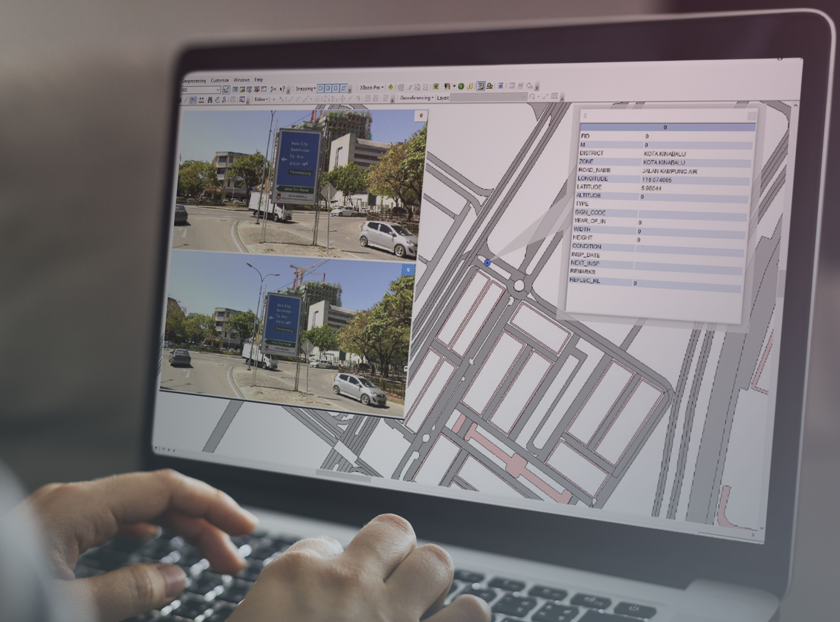This screenshot has height=622, width=840.
Task: Open the Editor dropdown menu
Action: pos(261,99)
